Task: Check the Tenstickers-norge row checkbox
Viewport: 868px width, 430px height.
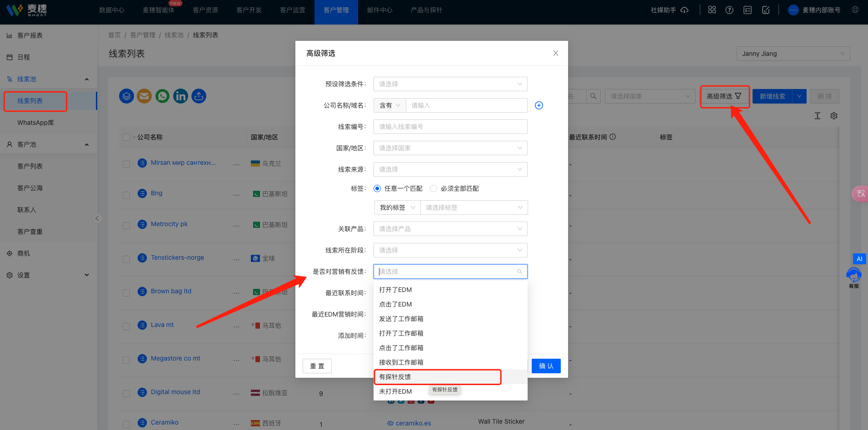Action: [126, 259]
